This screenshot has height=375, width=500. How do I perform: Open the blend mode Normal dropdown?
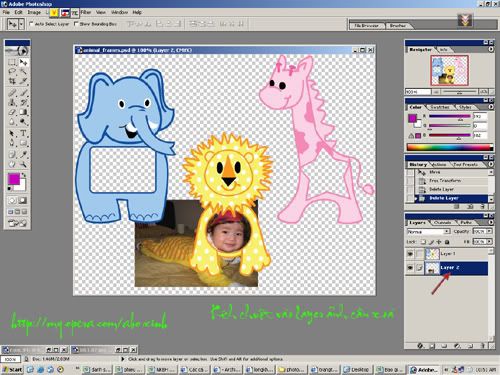pos(429,231)
